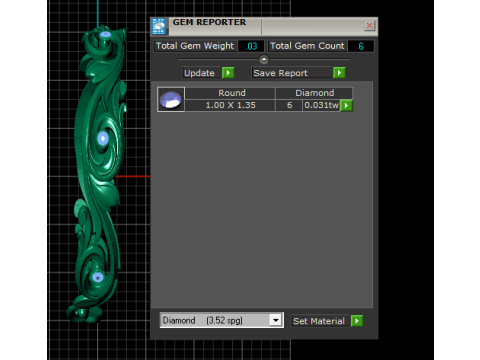This screenshot has height=360, width=480.
Task: Close the Gem Reporter window
Action: (x=369, y=26)
